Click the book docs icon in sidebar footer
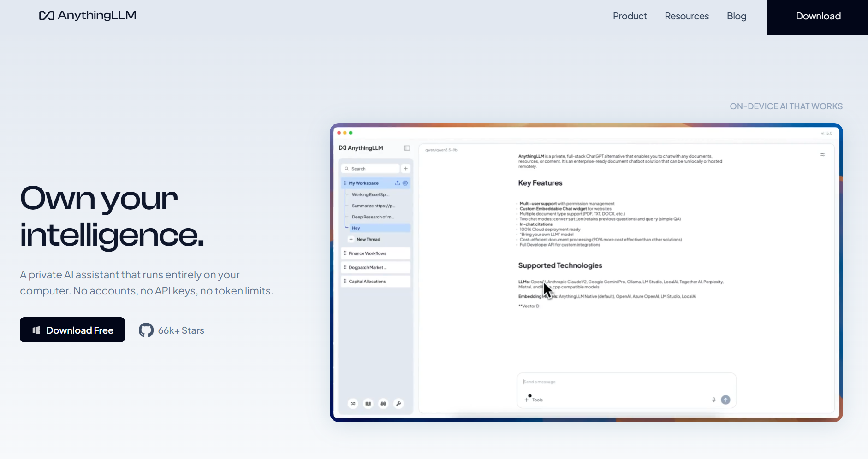 (368, 404)
